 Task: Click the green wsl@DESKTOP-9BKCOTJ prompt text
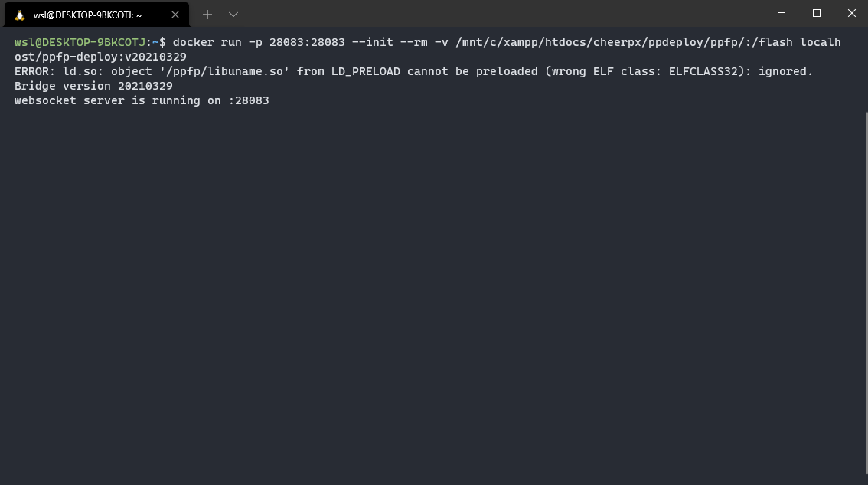pos(80,42)
